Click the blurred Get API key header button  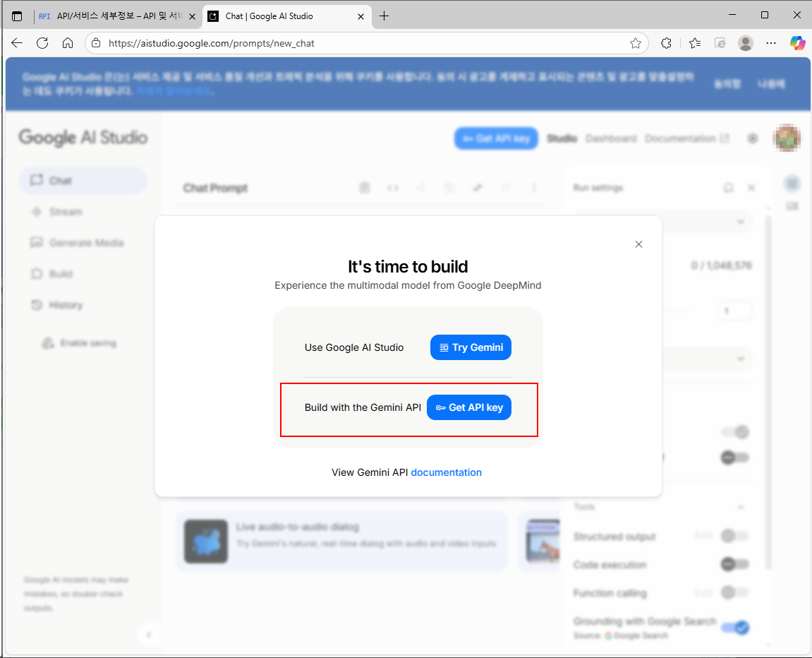496,138
